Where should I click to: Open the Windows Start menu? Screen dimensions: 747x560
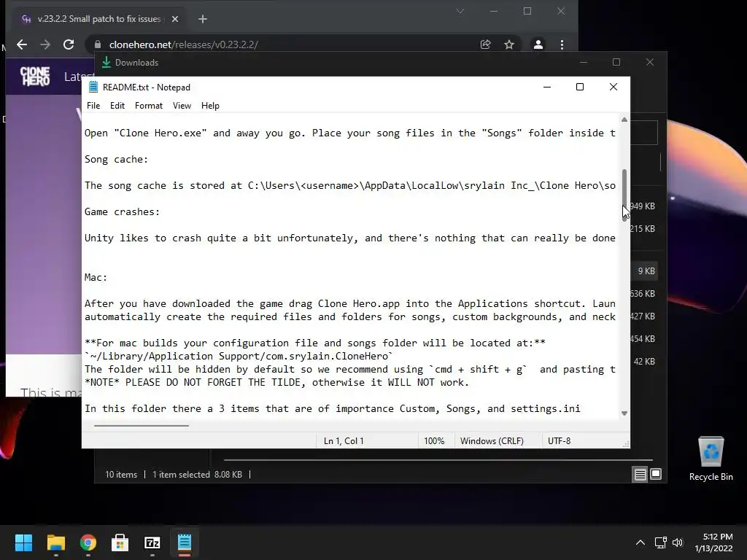click(x=23, y=542)
